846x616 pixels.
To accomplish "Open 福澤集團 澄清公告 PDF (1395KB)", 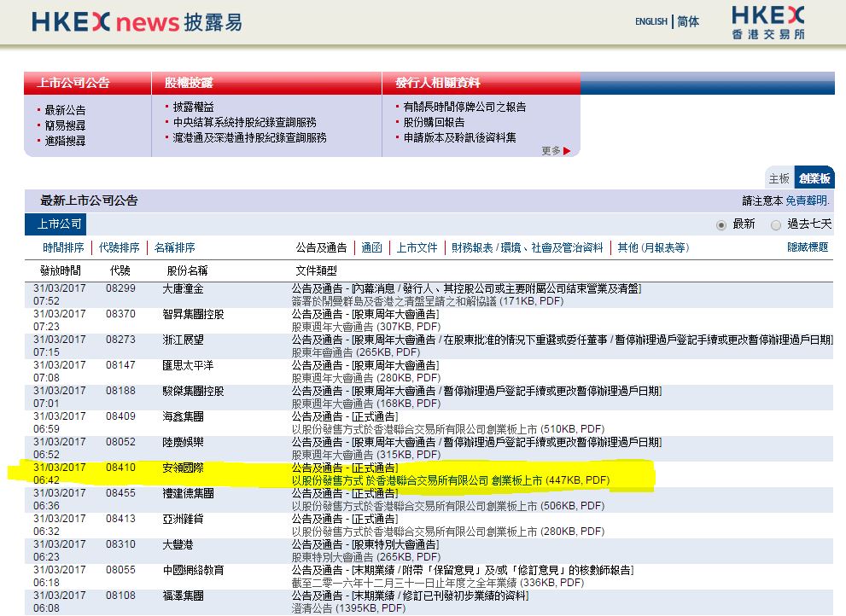I will [x=348, y=608].
